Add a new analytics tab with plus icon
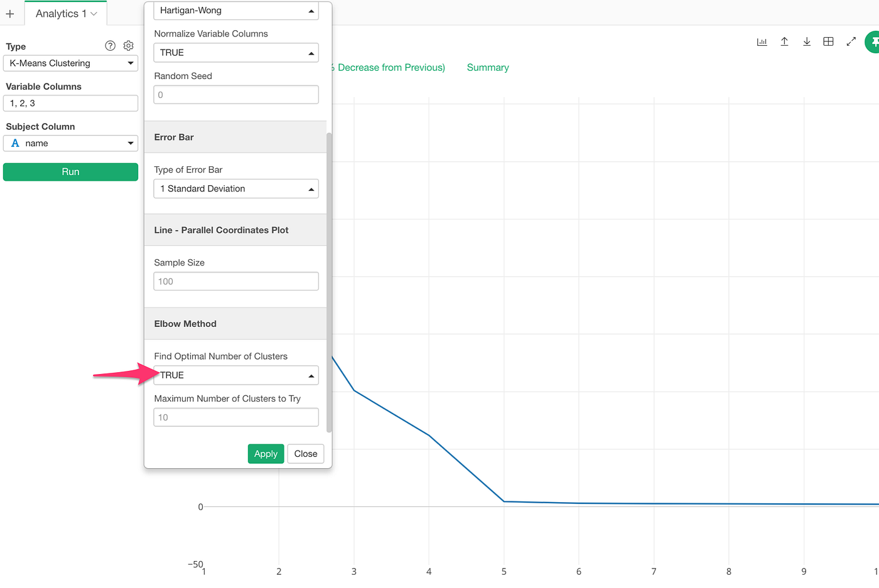879x588 pixels. point(11,13)
